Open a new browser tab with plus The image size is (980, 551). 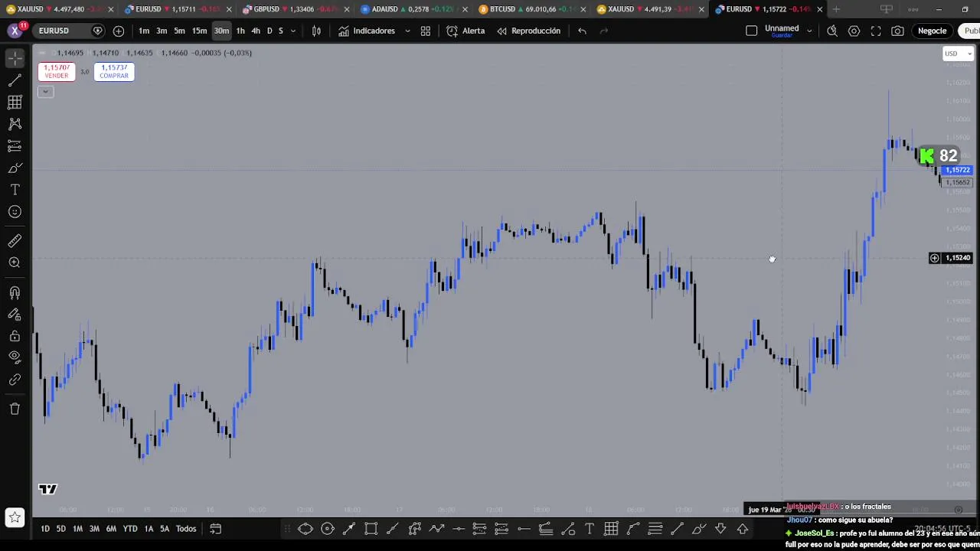(836, 9)
